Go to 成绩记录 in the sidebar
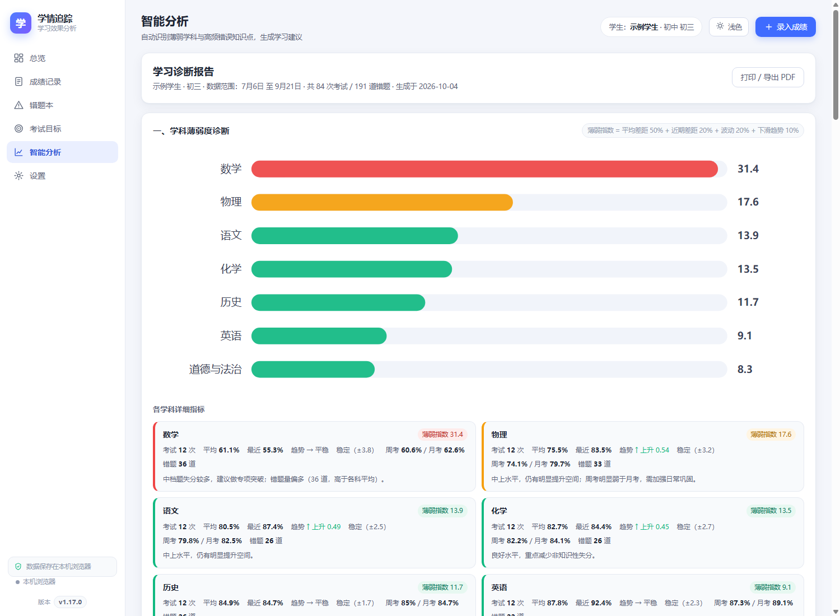 (62, 82)
